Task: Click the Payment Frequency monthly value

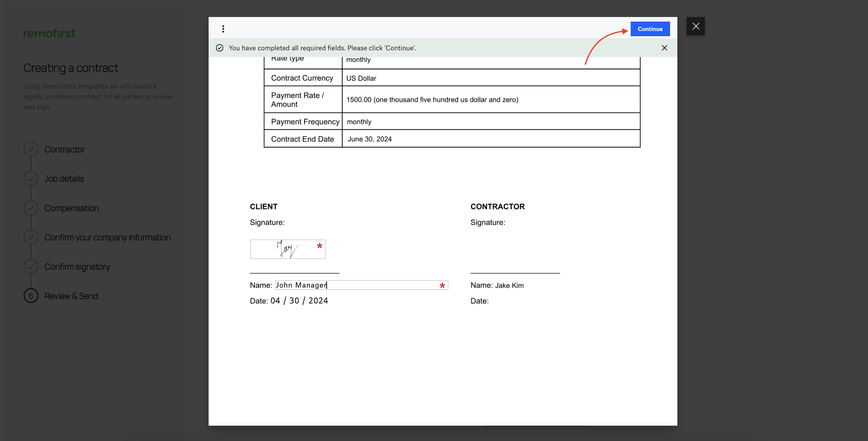Action: tap(359, 122)
